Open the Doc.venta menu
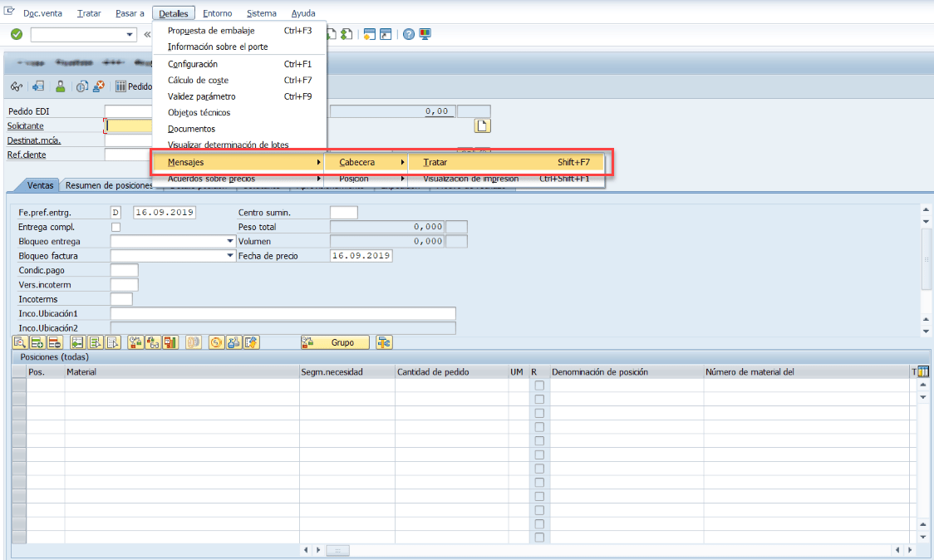Screen dimensions: 934x560 coord(42,13)
